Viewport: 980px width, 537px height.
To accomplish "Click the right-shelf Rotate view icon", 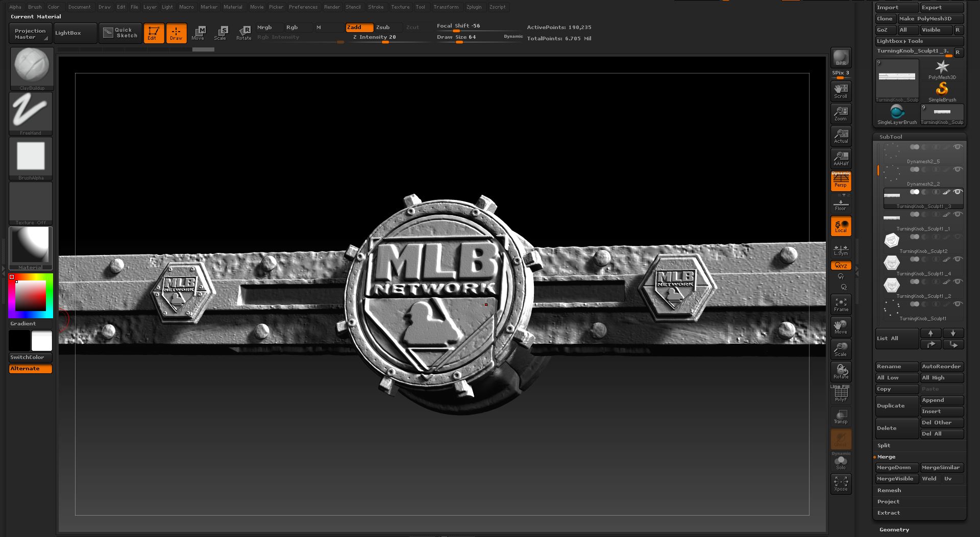I will point(841,371).
